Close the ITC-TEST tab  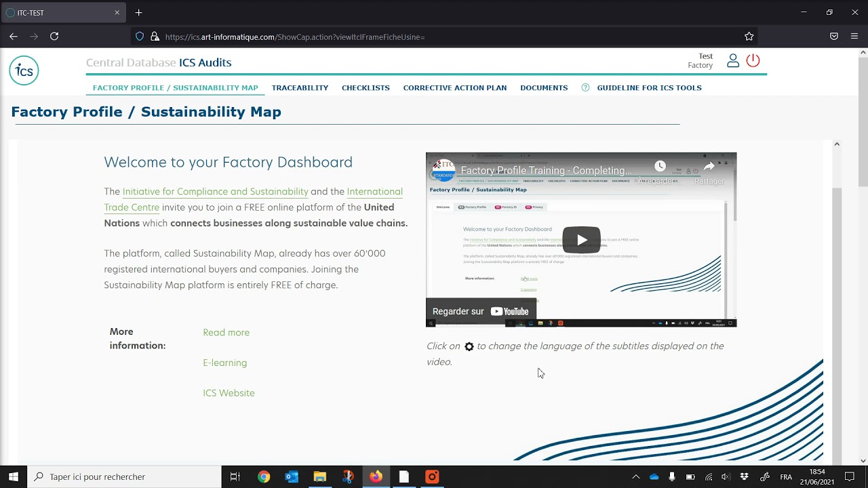pos(117,12)
